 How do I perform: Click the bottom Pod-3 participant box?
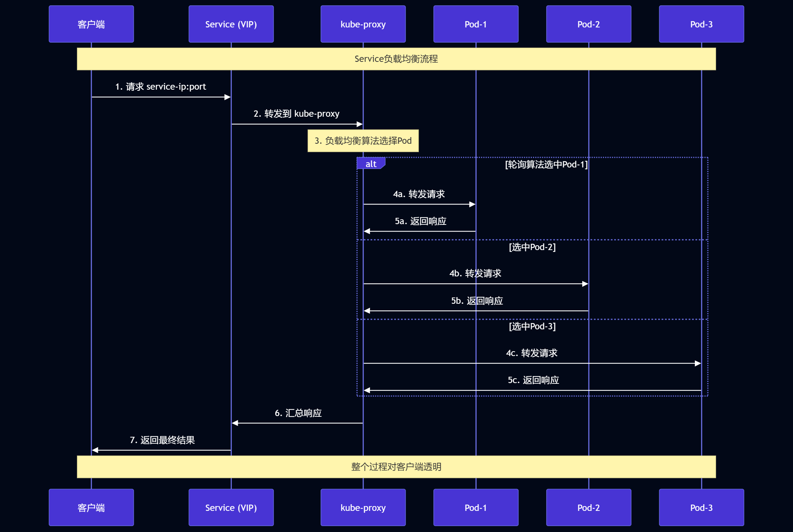click(x=701, y=508)
